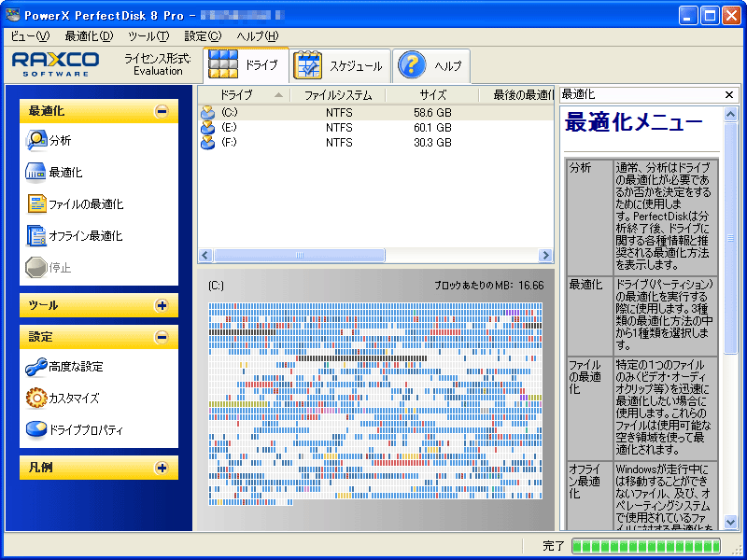Click the PerfectDisk title bar app icon

coord(13,15)
